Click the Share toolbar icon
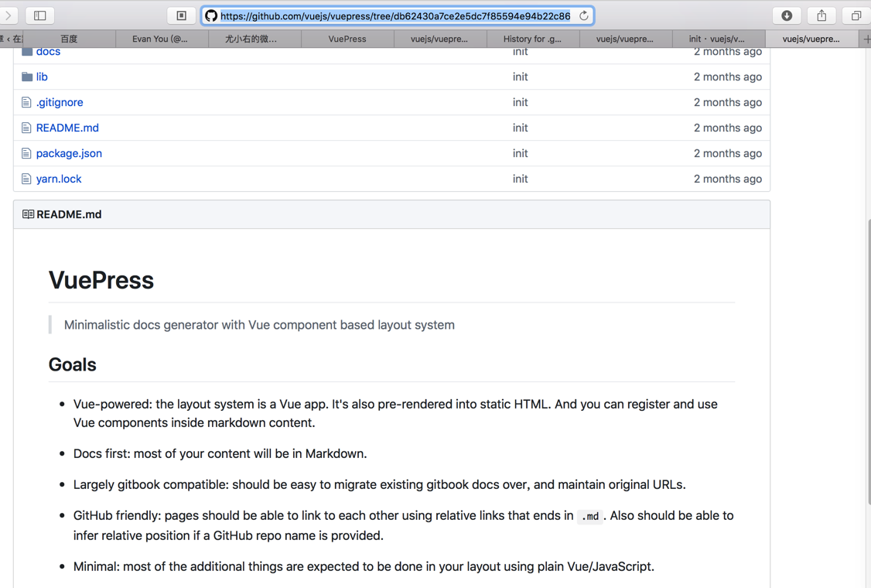871x588 pixels. tap(821, 15)
